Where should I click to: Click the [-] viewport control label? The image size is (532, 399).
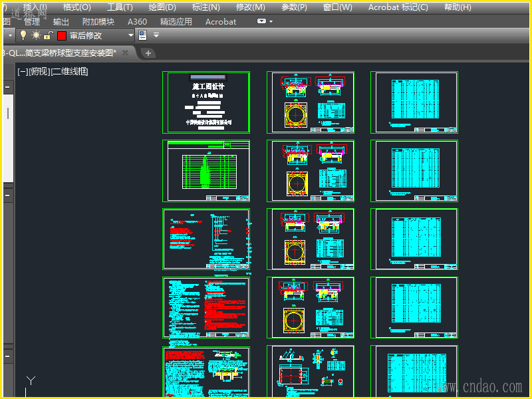[23, 72]
